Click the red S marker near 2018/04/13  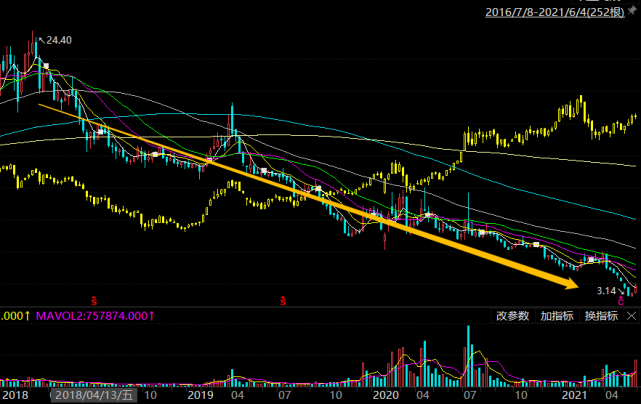coord(94,301)
